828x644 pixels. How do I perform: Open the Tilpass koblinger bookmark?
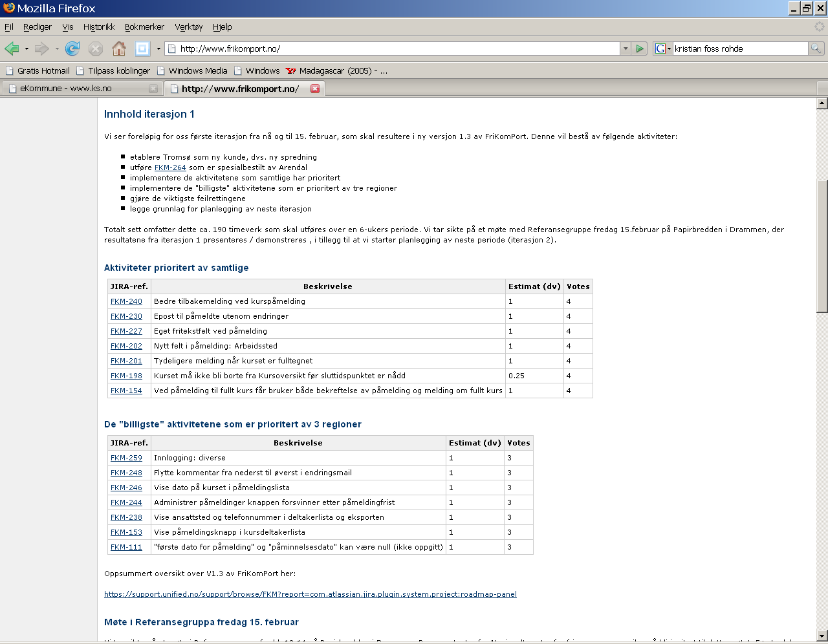click(x=113, y=70)
